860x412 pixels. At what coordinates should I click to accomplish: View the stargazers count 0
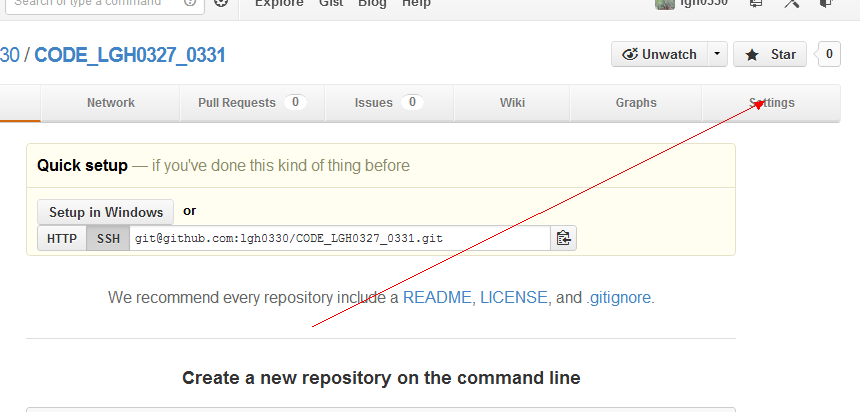tap(829, 54)
